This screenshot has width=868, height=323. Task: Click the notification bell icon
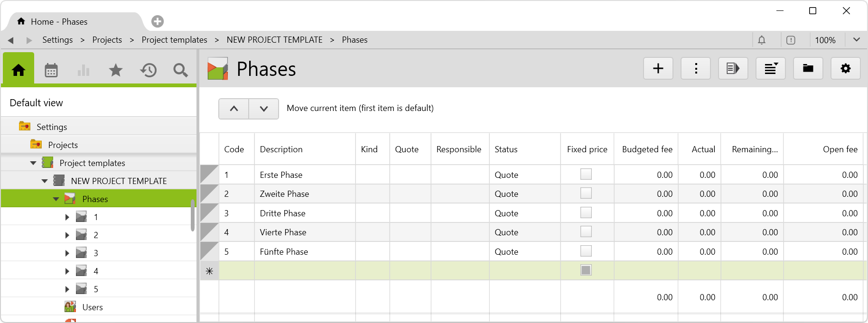click(762, 40)
